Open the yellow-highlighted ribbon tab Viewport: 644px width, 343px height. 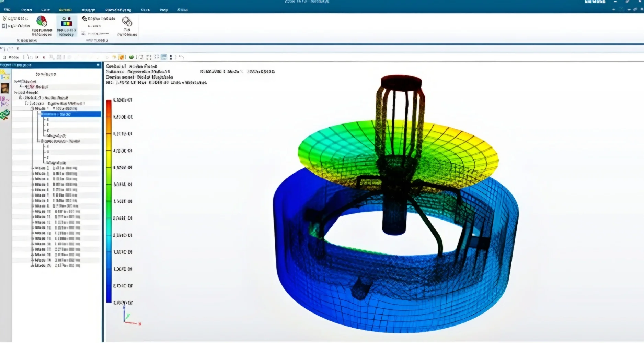(65, 10)
